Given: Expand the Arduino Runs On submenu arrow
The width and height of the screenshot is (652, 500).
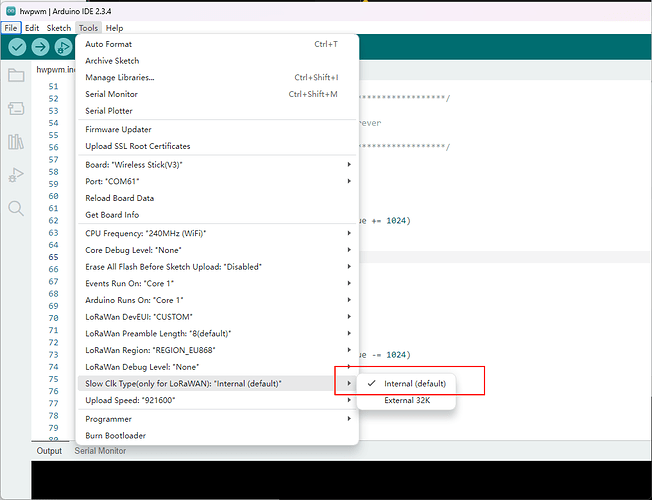Looking at the screenshot, I should pos(349,300).
